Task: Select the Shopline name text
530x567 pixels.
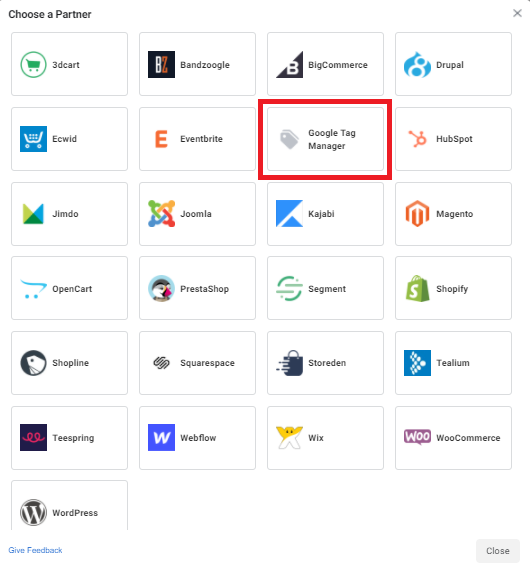Action: (70, 363)
